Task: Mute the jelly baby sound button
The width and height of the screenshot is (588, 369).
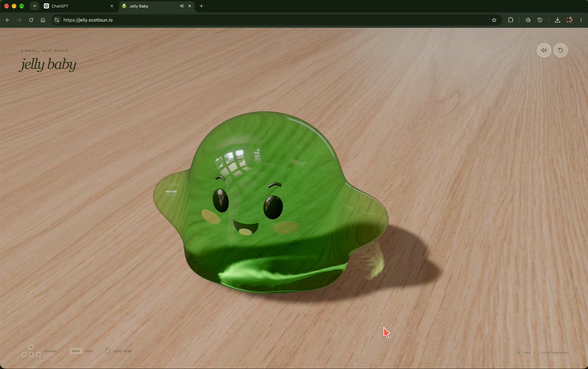Action: coord(544,50)
